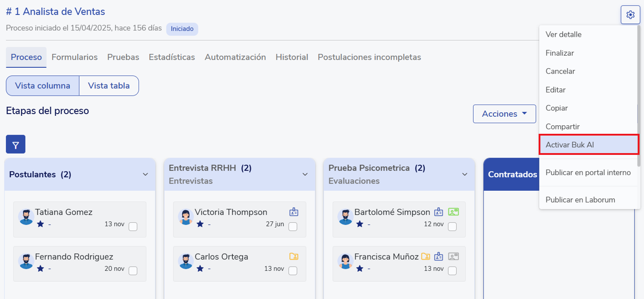Choose Publicar en Laborum from menu

[x=580, y=200]
